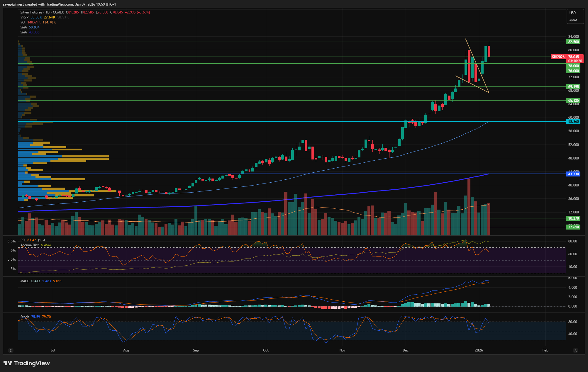
Task: Click the Z timezone icon at bottom left
Action: coord(11,350)
